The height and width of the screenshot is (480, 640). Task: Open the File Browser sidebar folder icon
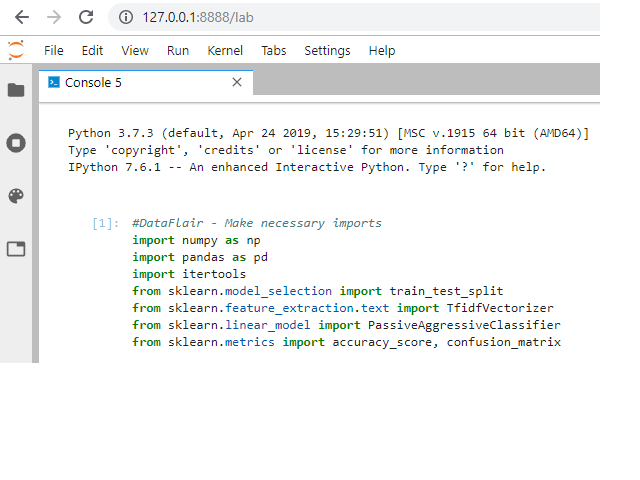click(16, 90)
